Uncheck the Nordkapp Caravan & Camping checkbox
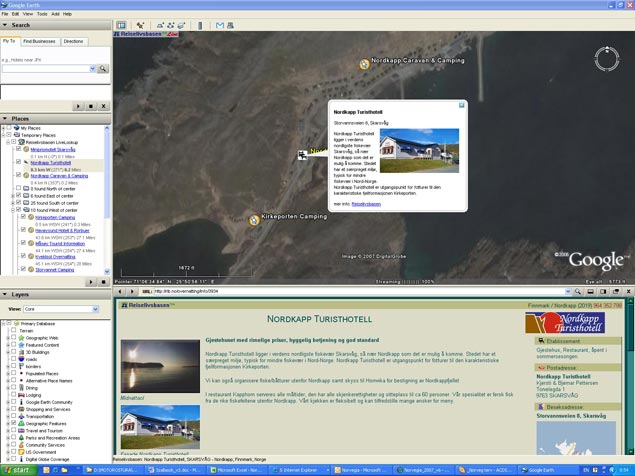 tap(18, 175)
